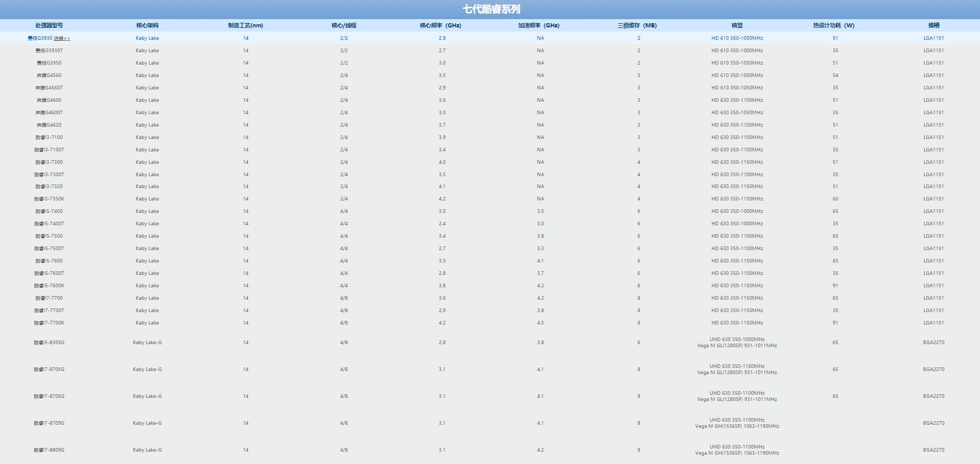Select HD 610 350-1000MHz in the G3930T row
Viewport: 980px width, 464px height.
[x=737, y=51]
